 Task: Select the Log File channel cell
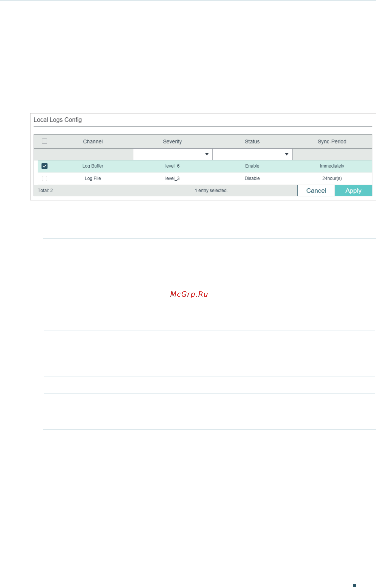93,179
